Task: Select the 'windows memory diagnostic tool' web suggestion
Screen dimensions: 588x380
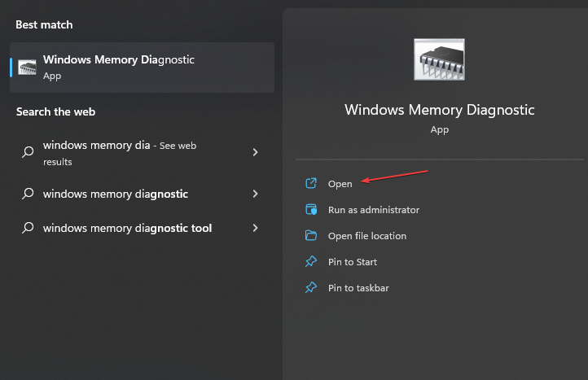Action: (127, 229)
